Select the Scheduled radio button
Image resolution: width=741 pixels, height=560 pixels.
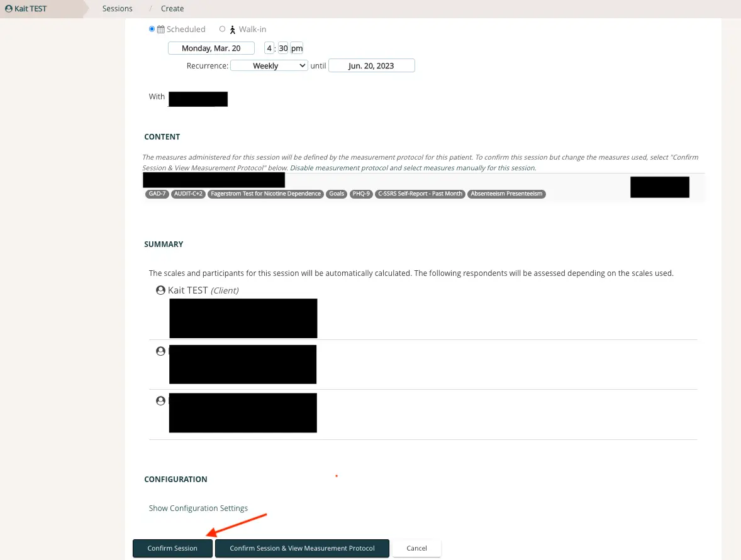(152, 29)
